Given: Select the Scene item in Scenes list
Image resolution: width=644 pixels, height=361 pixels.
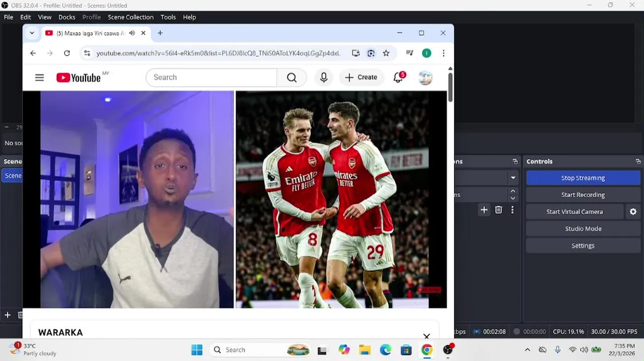Looking at the screenshot, I should click(x=12, y=175).
